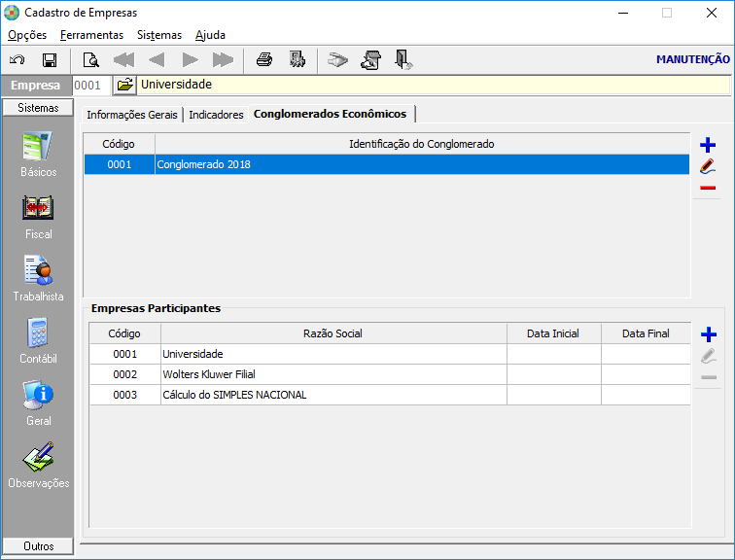The image size is (735, 560).
Task: Save the record with floppy disk icon
Action: [50, 60]
